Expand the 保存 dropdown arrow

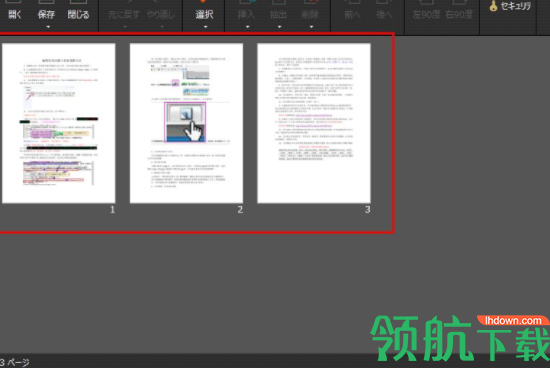coord(48,27)
